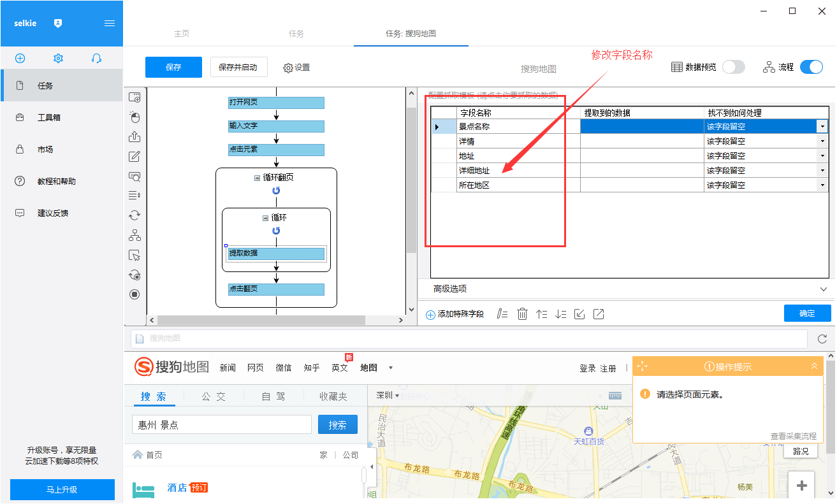Select the mouse click-element step tool
This screenshot has height=504, width=837.
tap(135, 117)
